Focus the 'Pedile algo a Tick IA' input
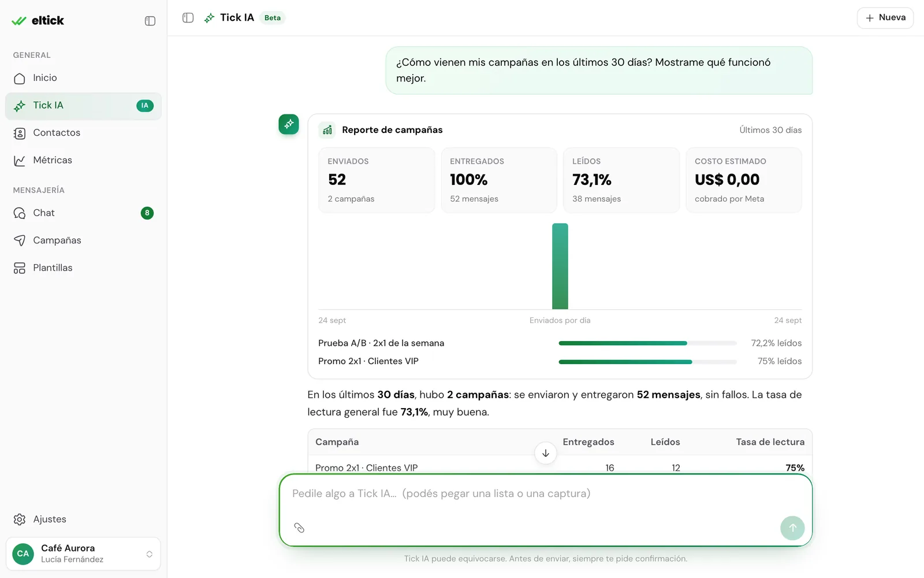924x578 pixels. coord(546,494)
